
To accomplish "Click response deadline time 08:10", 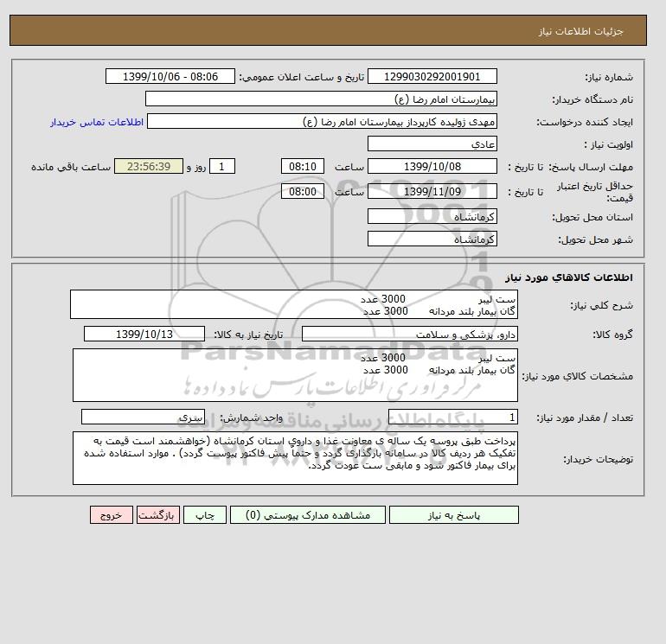I will [303, 167].
